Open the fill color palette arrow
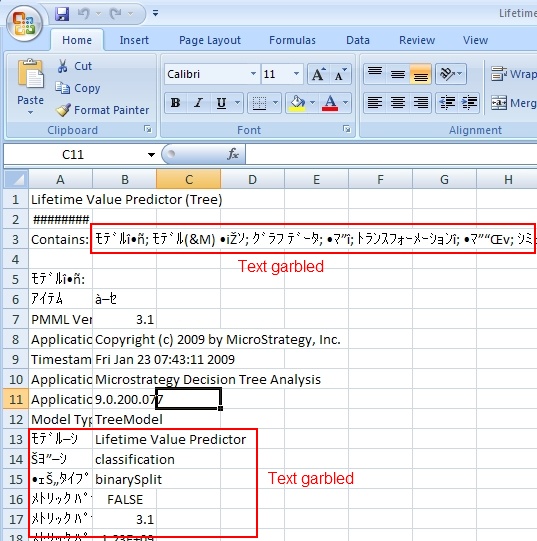This screenshot has height=541, width=537. tap(312, 102)
